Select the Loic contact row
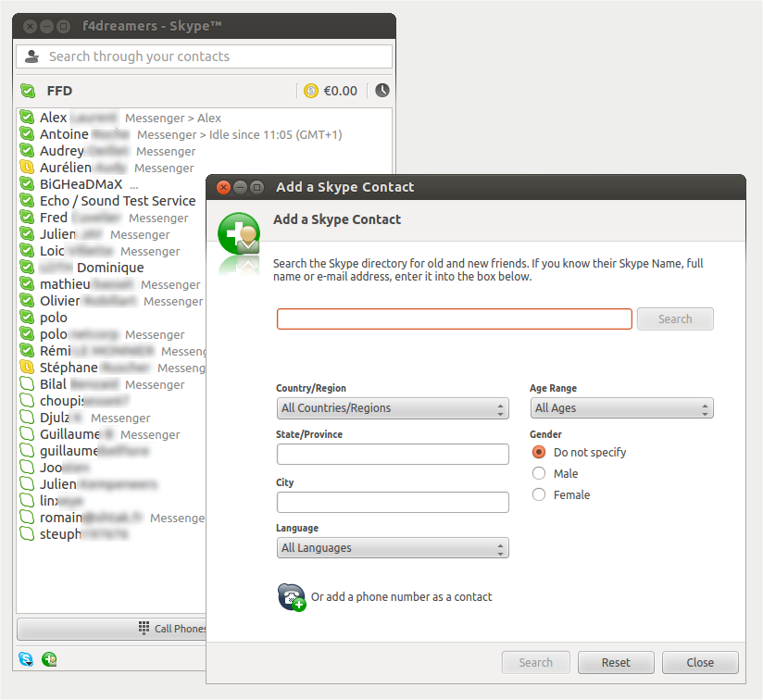Image resolution: width=763 pixels, height=700 pixels. (112, 251)
